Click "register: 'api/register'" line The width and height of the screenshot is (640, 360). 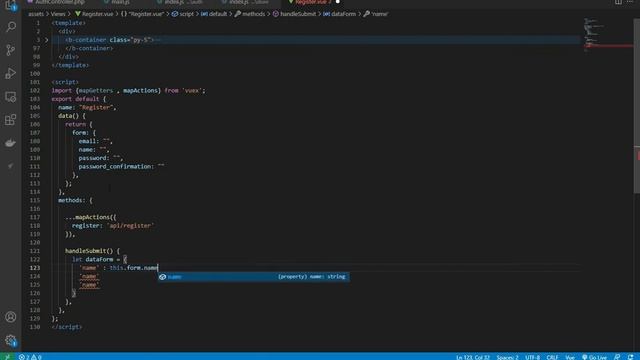tap(113, 226)
